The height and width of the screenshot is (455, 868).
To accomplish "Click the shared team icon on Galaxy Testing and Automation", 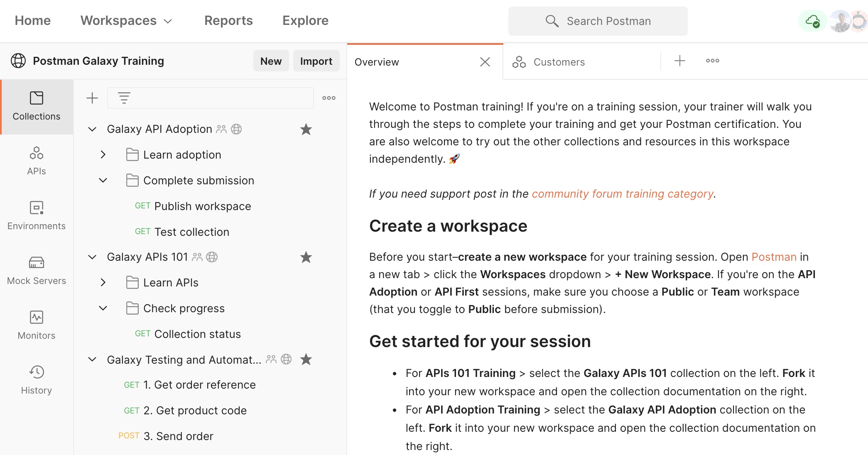I will point(271,359).
